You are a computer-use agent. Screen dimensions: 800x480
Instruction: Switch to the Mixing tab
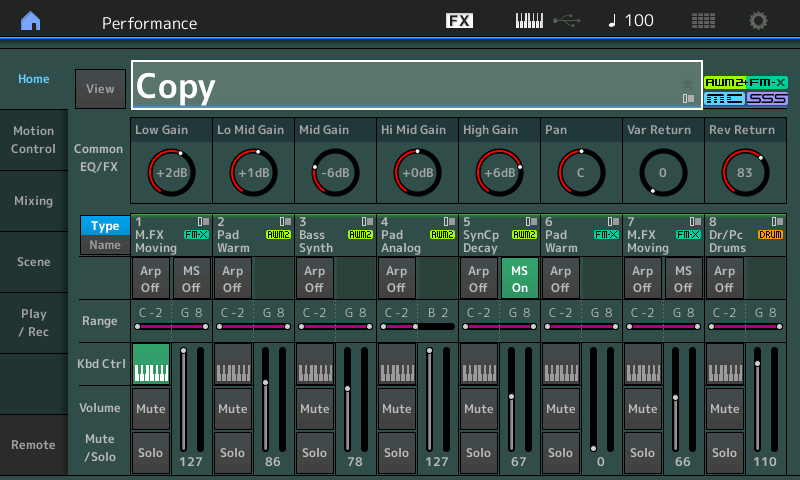pyautogui.click(x=33, y=201)
